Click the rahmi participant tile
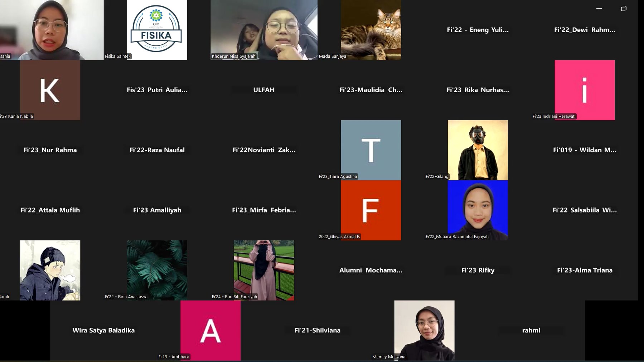The width and height of the screenshot is (644, 362). pyautogui.click(x=531, y=331)
